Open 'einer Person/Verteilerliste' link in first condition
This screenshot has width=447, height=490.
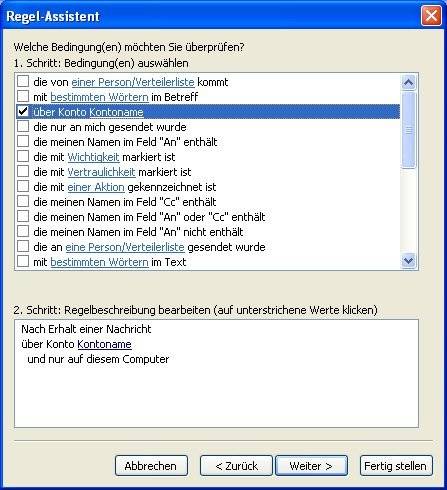click(133, 82)
